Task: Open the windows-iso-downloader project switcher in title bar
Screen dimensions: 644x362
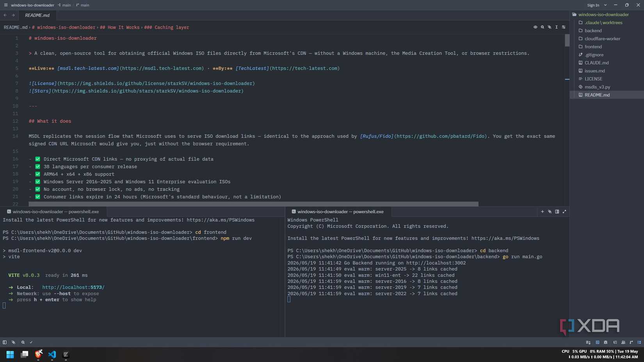Action: pyautogui.click(x=32, y=5)
